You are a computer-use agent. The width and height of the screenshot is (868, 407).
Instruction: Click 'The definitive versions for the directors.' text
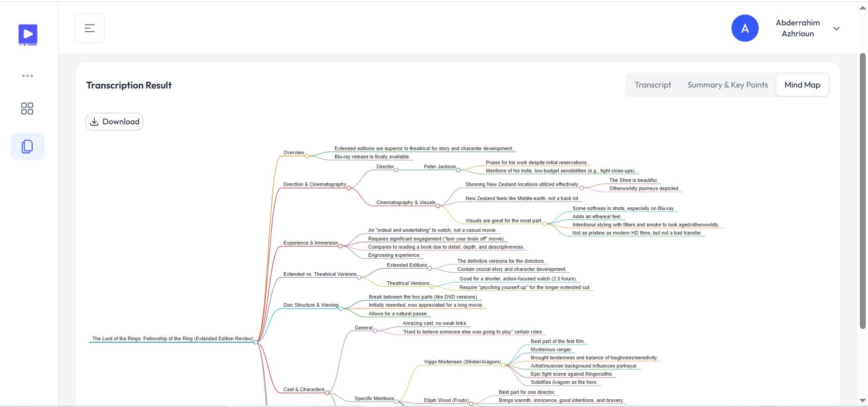[x=501, y=261]
